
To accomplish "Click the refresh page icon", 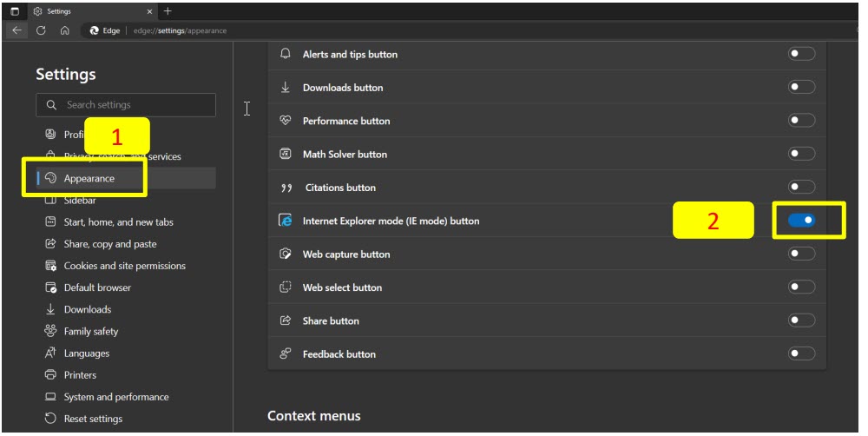I will [x=42, y=30].
